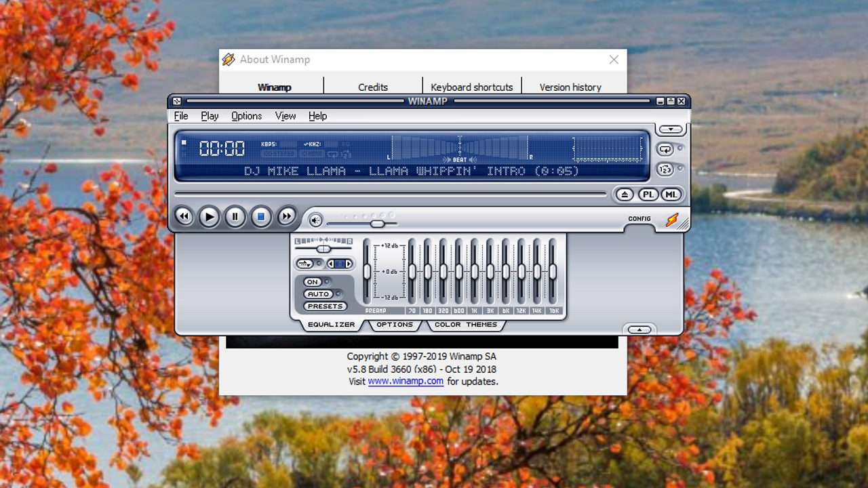Click the About Winamp title icon
This screenshot has width=868, height=488.
pos(229,60)
